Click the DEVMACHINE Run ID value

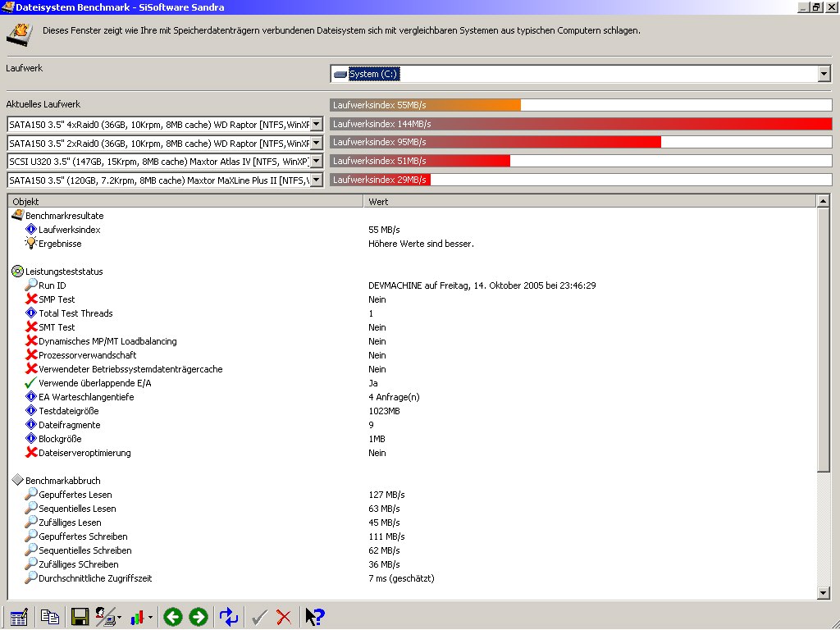tap(482, 285)
